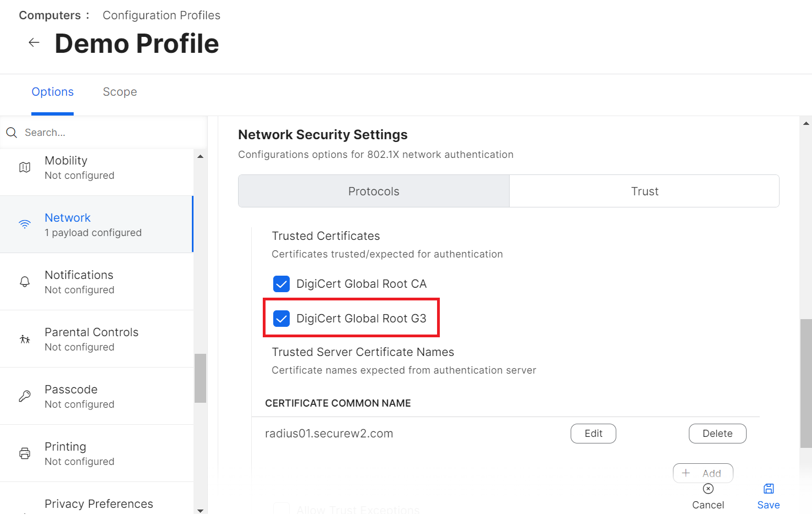Click the Configuration Profiles breadcrumb
This screenshot has height=515, width=812.
click(x=162, y=15)
